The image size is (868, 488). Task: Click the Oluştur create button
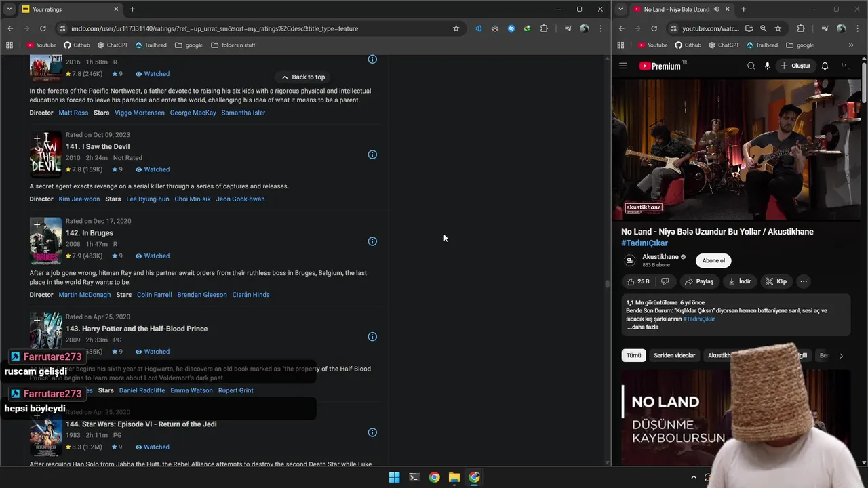[795, 66]
